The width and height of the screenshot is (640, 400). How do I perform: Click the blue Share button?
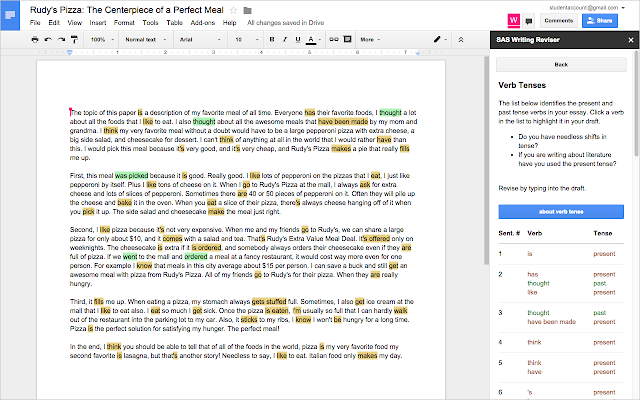[x=600, y=20]
